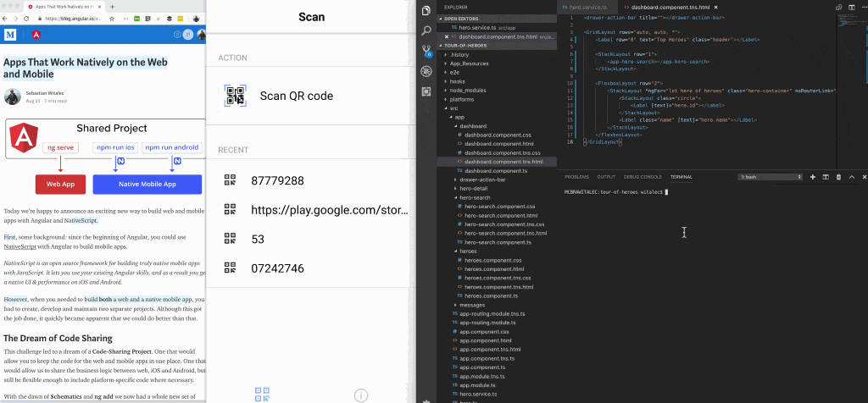Viewport: 868px width, 403px height.
Task: Open app-routing.module.tns.ts file
Action: point(492,313)
